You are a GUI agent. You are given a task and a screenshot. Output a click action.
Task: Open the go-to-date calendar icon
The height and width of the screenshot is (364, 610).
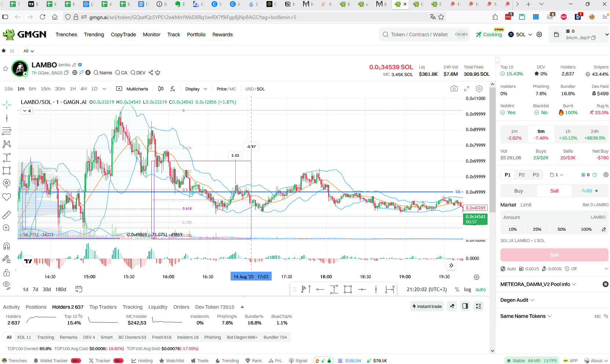(78, 289)
